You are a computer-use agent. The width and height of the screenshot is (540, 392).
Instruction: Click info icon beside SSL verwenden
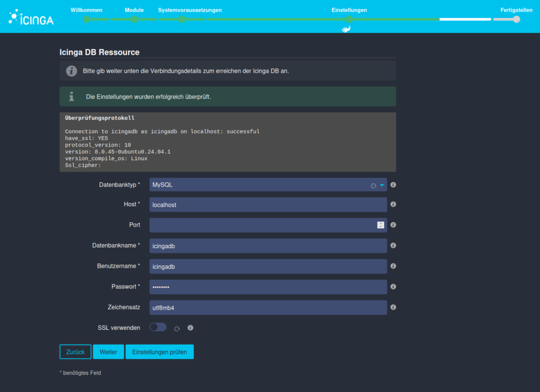190,328
